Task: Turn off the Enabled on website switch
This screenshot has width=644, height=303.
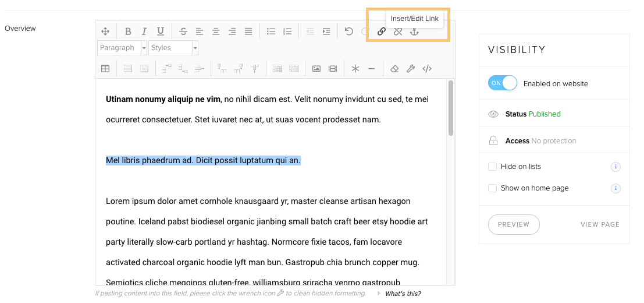Action: 502,83
